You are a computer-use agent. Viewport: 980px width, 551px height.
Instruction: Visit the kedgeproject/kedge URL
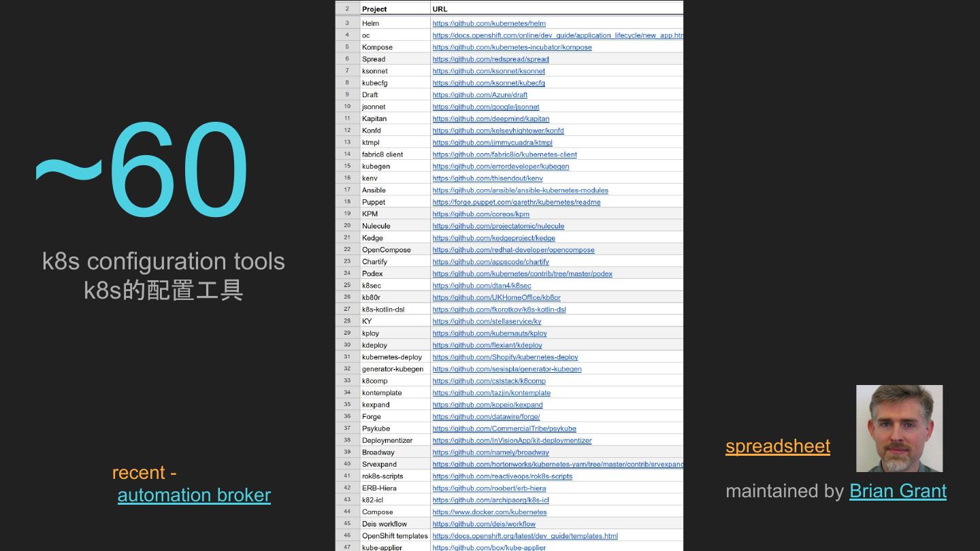tap(493, 238)
